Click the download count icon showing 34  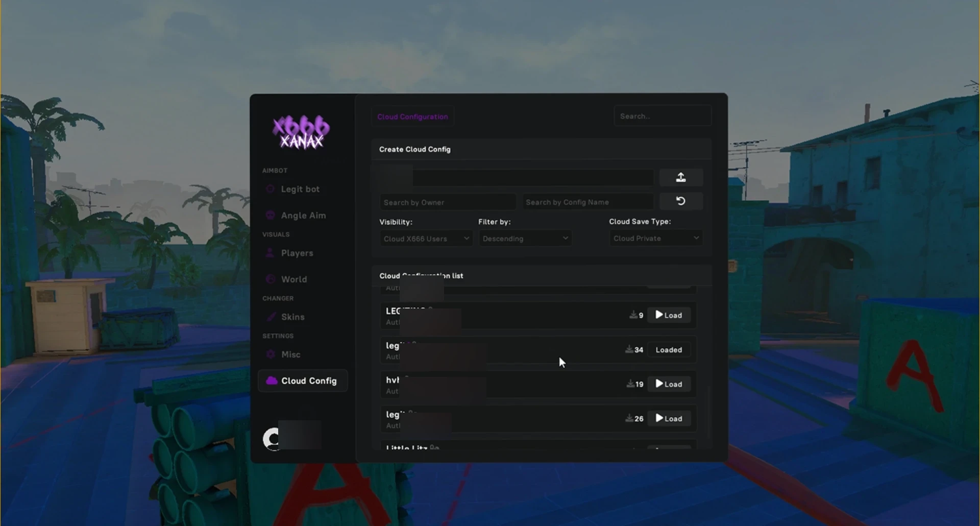(629, 349)
